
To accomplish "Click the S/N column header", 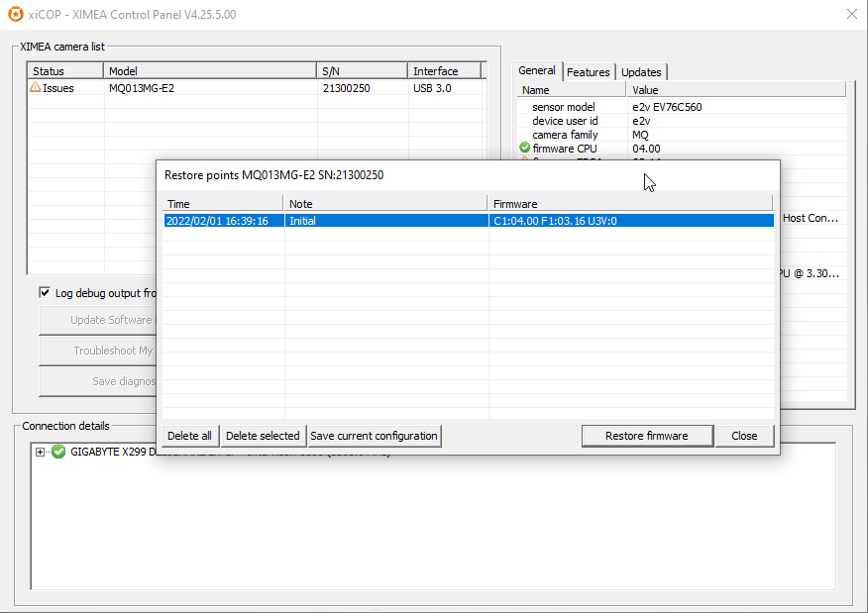I will click(x=362, y=71).
